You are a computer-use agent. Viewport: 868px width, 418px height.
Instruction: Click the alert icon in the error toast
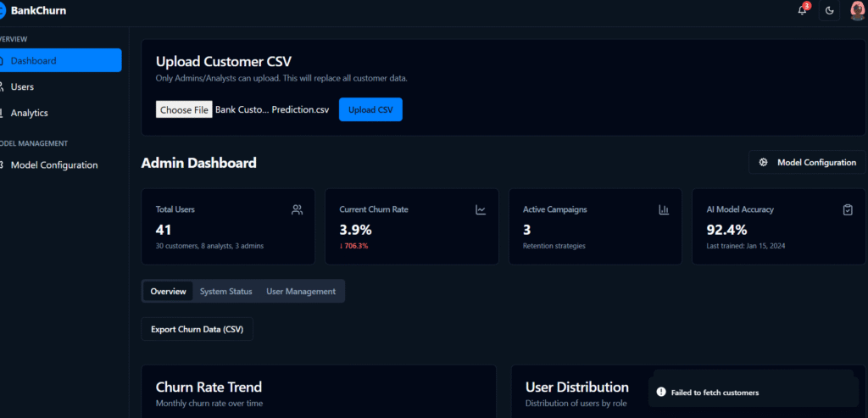pos(661,393)
